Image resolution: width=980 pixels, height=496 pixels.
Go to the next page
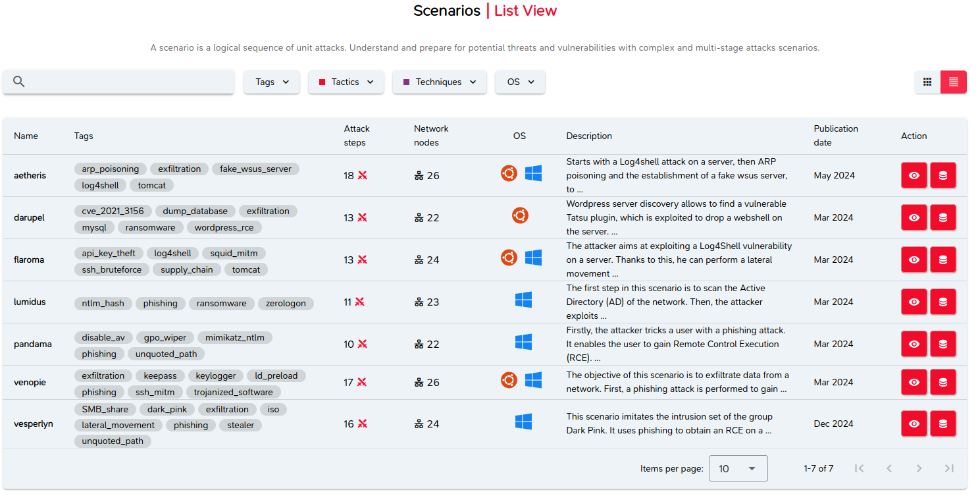click(919, 468)
